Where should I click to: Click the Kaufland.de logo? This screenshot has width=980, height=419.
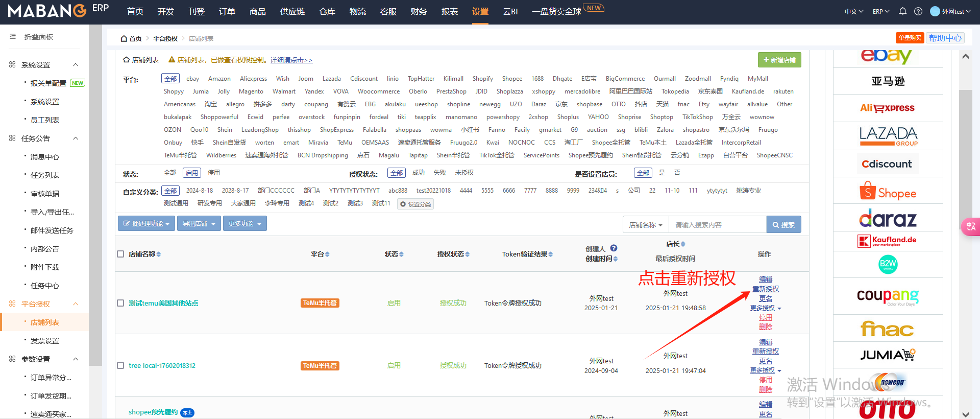pyautogui.click(x=887, y=241)
